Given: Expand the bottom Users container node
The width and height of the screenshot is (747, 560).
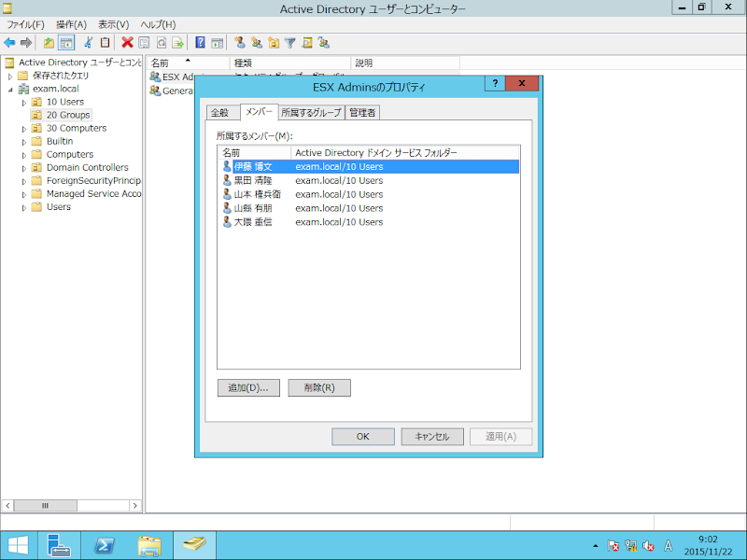Looking at the screenshot, I should (x=24, y=207).
